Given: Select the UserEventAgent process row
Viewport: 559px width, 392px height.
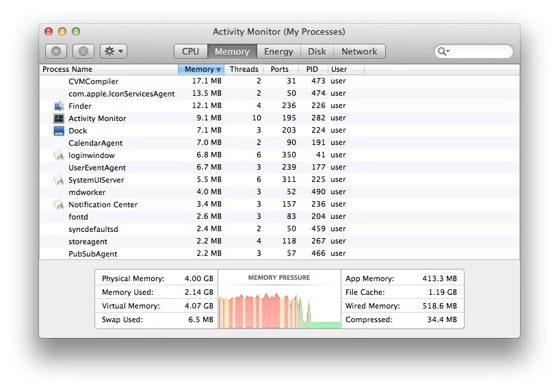Looking at the screenshot, I should 279,168.
